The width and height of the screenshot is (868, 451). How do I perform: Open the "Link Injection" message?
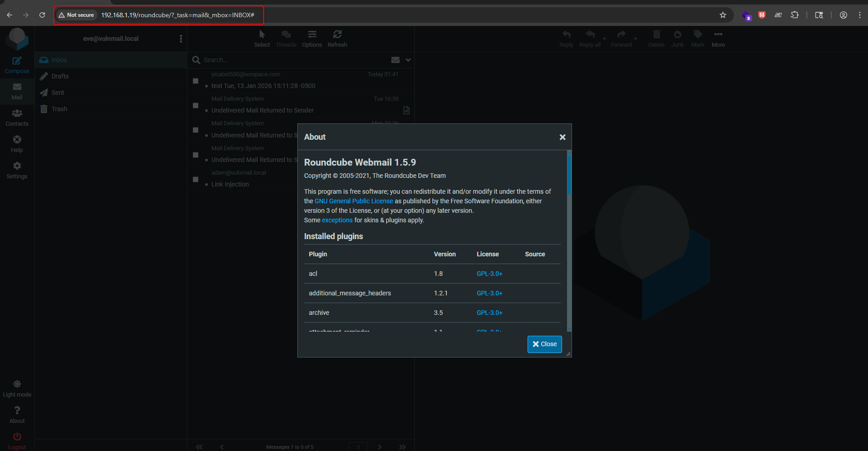(230, 184)
